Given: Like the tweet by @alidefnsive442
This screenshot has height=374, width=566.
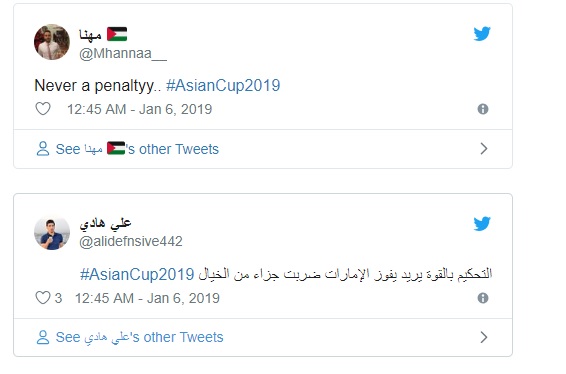Looking at the screenshot, I should click(x=43, y=298).
